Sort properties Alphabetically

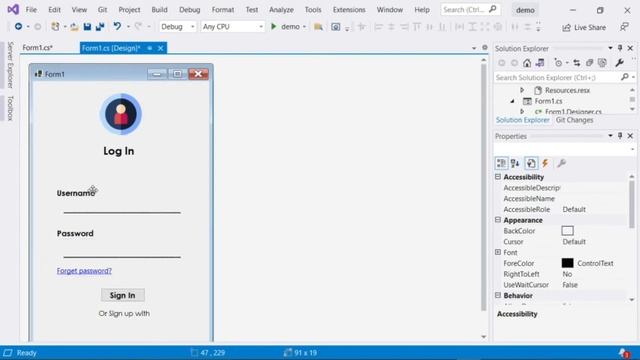click(515, 163)
